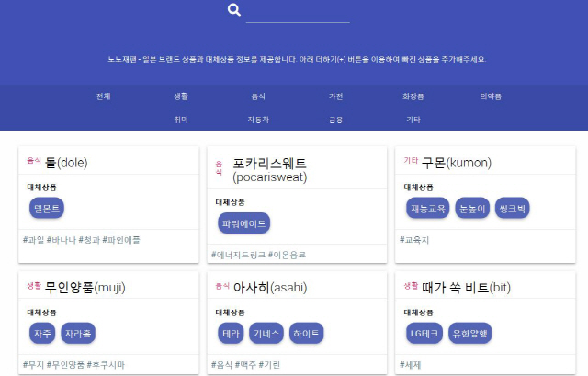Click the 음식 label on the dole card
The width and height of the screenshot is (588, 376).
tap(34, 161)
